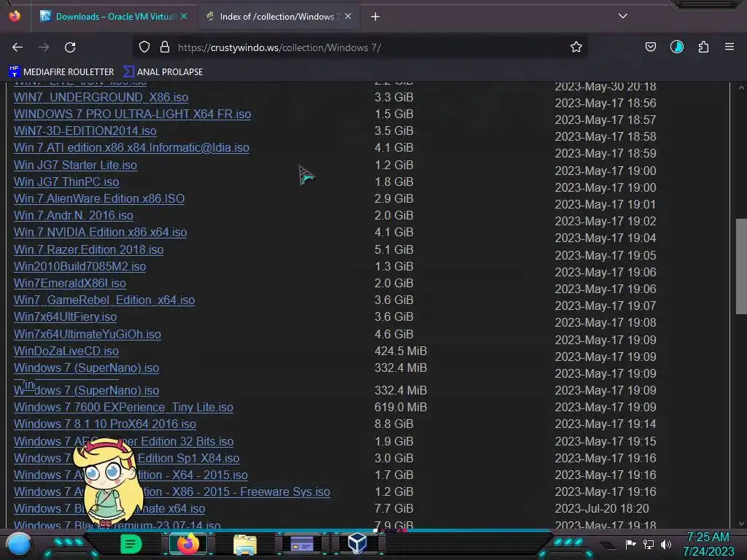Download Win7EmeraldX86I.iso
This screenshot has width=747, height=560.
[x=70, y=284]
